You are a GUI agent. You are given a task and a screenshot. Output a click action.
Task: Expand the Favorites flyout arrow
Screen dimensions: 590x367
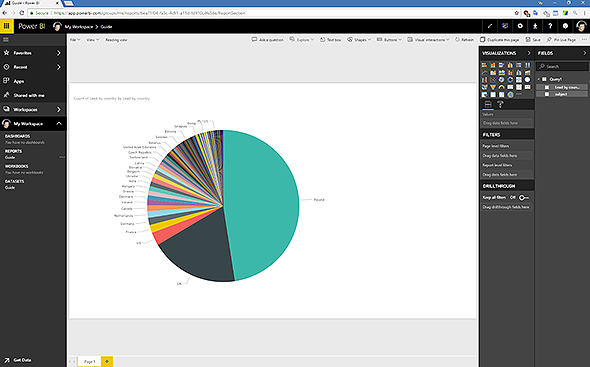[59, 53]
